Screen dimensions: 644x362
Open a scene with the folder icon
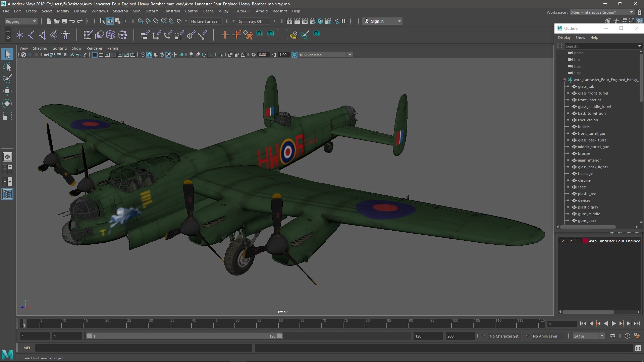(x=56, y=21)
